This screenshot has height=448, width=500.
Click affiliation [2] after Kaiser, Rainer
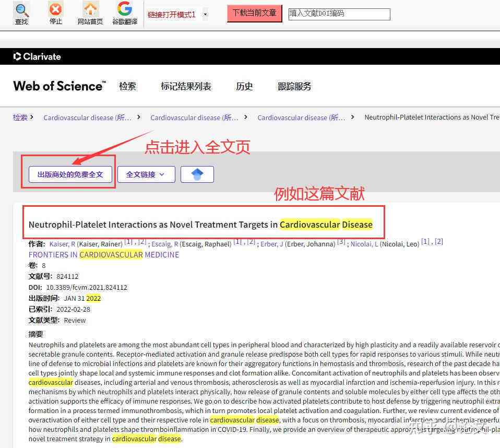point(142,242)
